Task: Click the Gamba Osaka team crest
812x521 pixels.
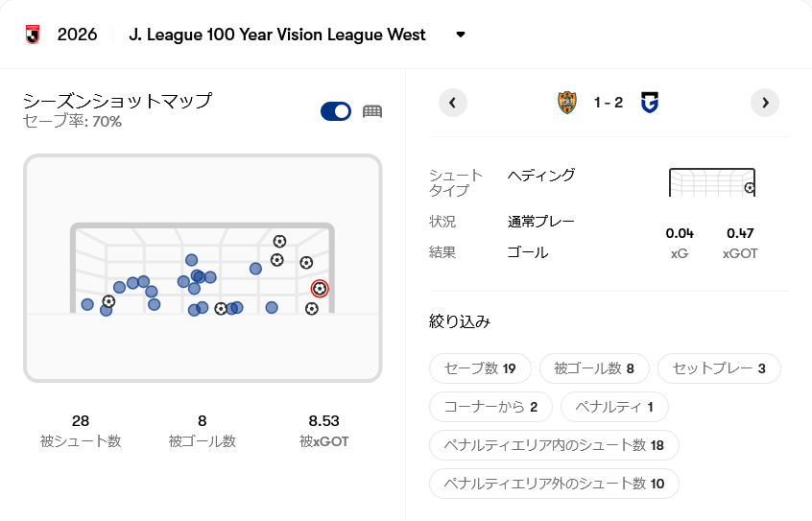Action: [650, 103]
